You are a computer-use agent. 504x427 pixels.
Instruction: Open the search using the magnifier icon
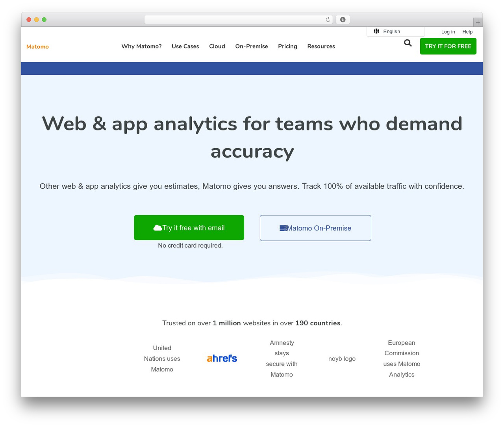408,43
